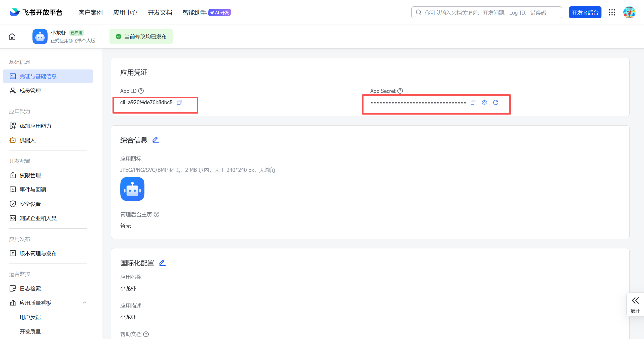Click the regenerate App Secret icon
Screen dimensions: 644x339
tap(496, 102)
